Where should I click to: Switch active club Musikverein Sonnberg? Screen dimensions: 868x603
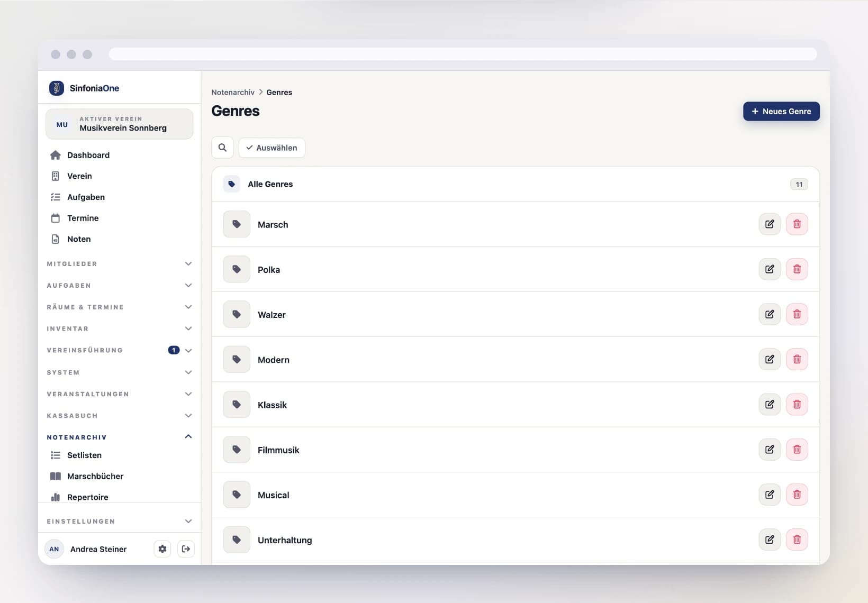[120, 124]
